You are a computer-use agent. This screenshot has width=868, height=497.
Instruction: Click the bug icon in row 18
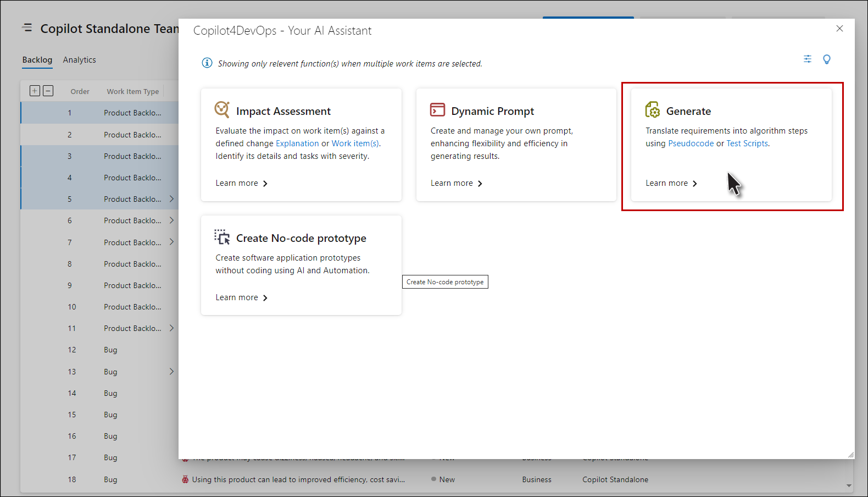coord(185,479)
